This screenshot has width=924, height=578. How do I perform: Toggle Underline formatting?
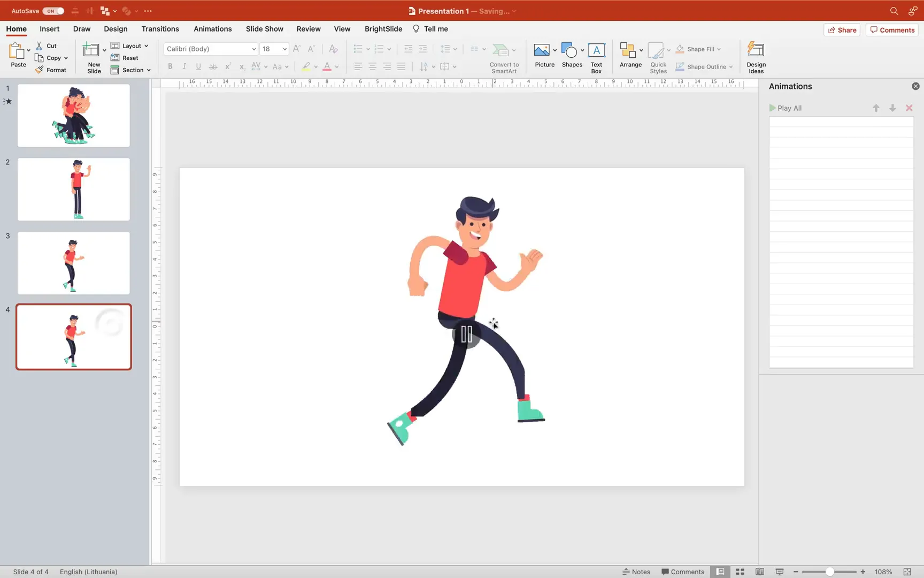[198, 66]
